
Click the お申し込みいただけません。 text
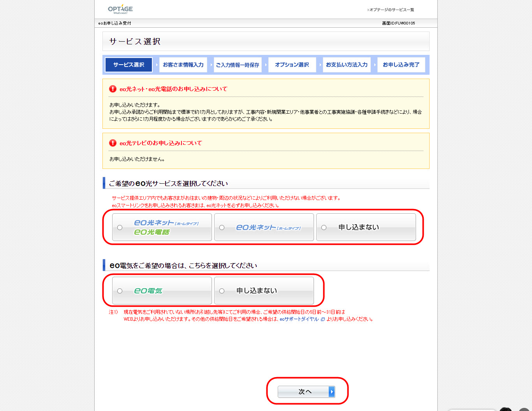[x=137, y=159]
